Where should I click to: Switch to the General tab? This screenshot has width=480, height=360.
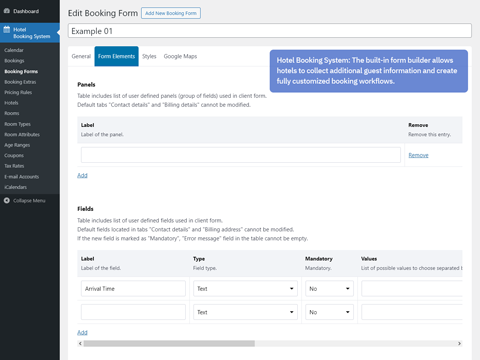tap(81, 56)
